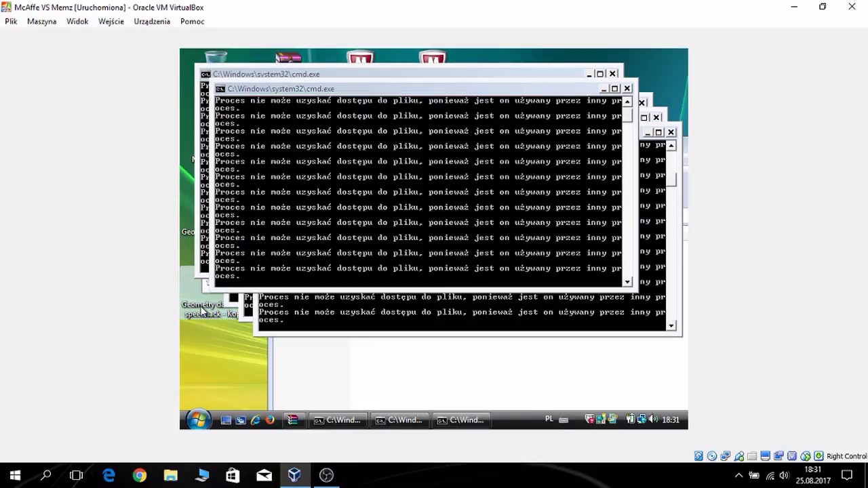Screen dimensions: 868x488
Task: Click the WinRAR taskbar button in the VM
Action: pos(293,420)
